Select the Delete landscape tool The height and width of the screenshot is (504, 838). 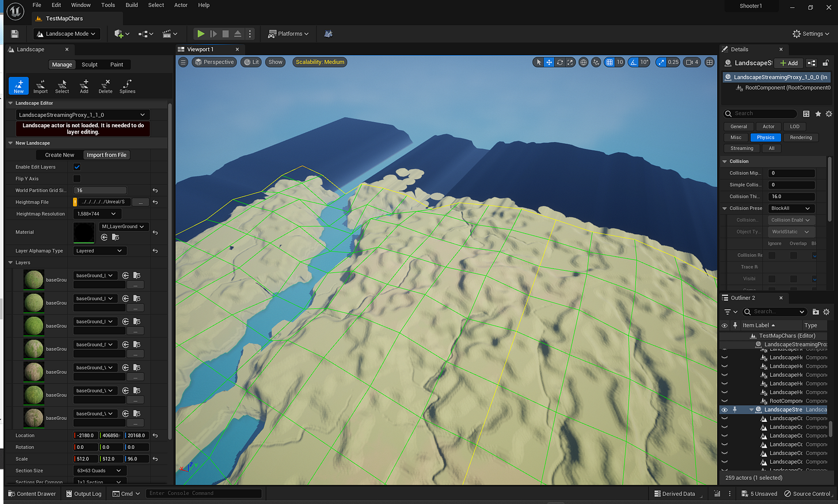tap(105, 86)
